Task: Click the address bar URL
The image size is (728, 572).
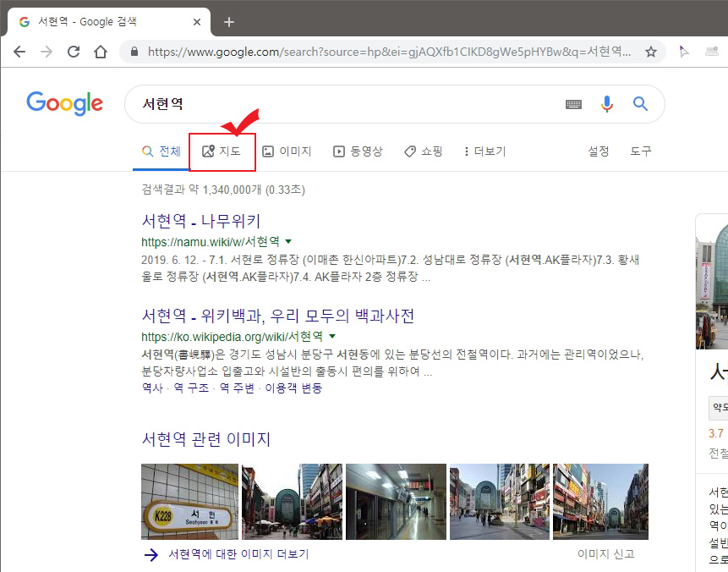Action: [389, 52]
